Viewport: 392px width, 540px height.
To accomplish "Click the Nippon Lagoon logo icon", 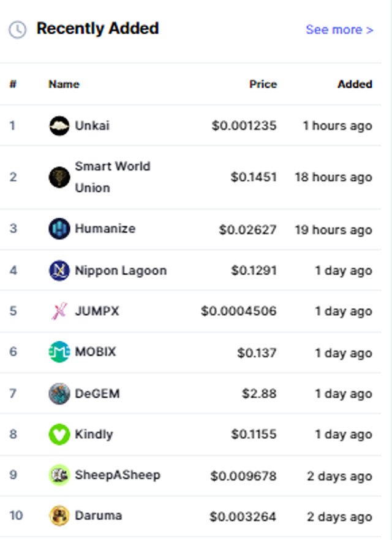I will pyautogui.click(x=59, y=270).
